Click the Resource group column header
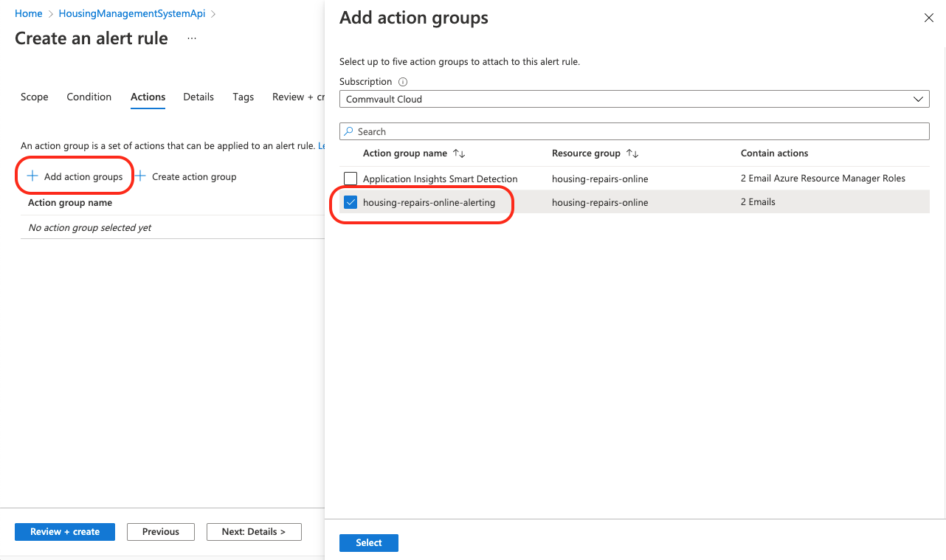This screenshot has width=946, height=560. [x=586, y=153]
